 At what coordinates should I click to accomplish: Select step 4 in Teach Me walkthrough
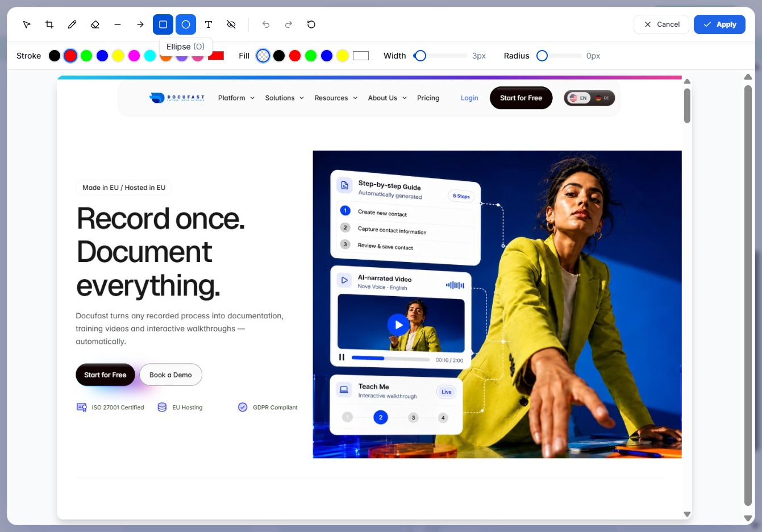pos(443,418)
